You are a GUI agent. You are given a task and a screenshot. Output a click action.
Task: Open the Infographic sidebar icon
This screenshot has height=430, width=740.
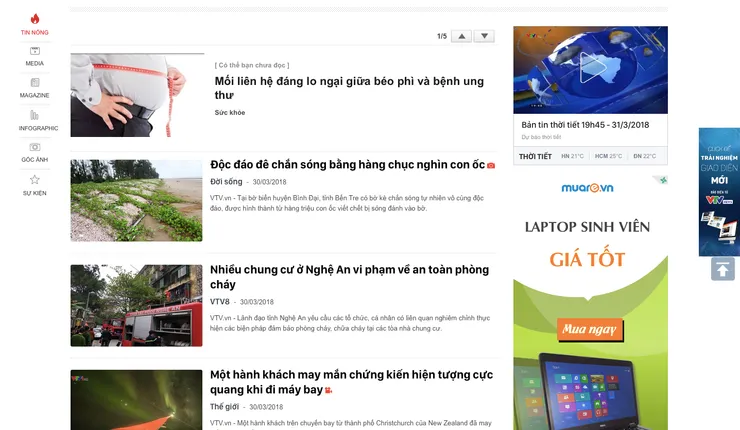click(x=34, y=115)
